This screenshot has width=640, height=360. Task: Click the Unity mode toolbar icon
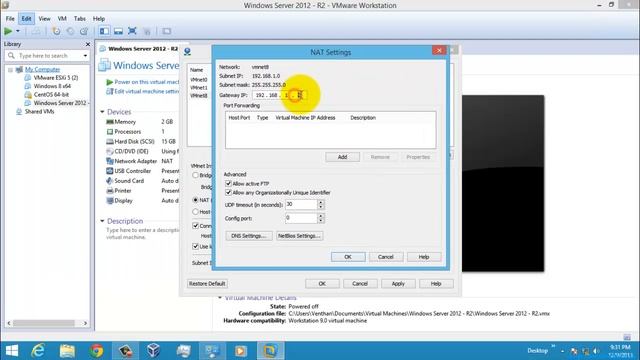(x=147, y=31)
